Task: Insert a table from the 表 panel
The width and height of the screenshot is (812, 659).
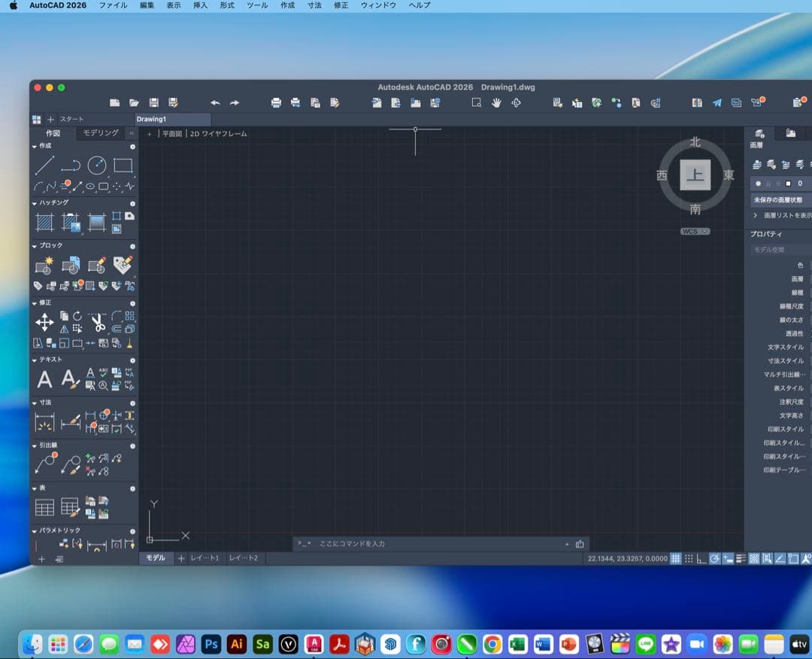Action: point(44,508)
